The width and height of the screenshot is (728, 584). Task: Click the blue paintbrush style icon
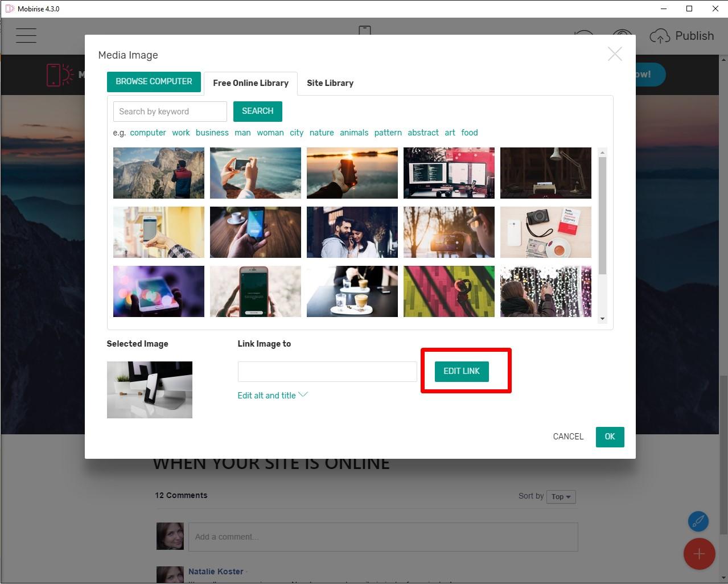tap(698, 521)
